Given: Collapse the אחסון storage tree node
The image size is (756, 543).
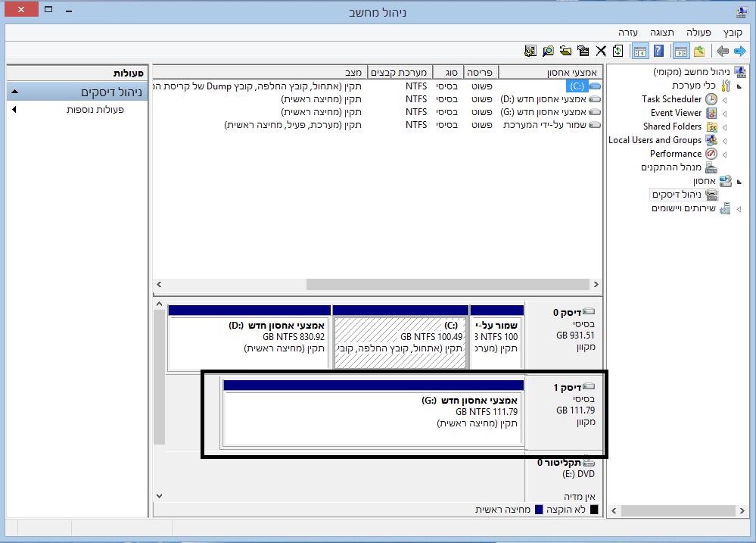Looking at the screenshot, I should click(x=739, y=182).
